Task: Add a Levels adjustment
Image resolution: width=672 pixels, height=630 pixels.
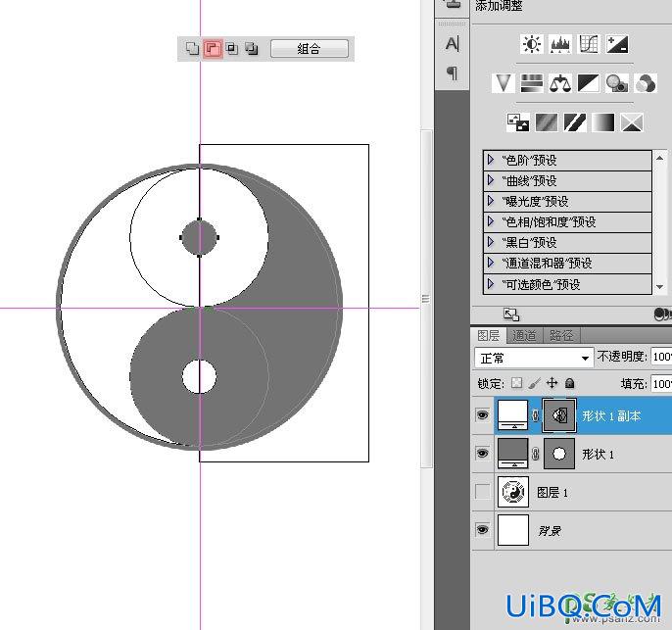Action: [560, 44]
